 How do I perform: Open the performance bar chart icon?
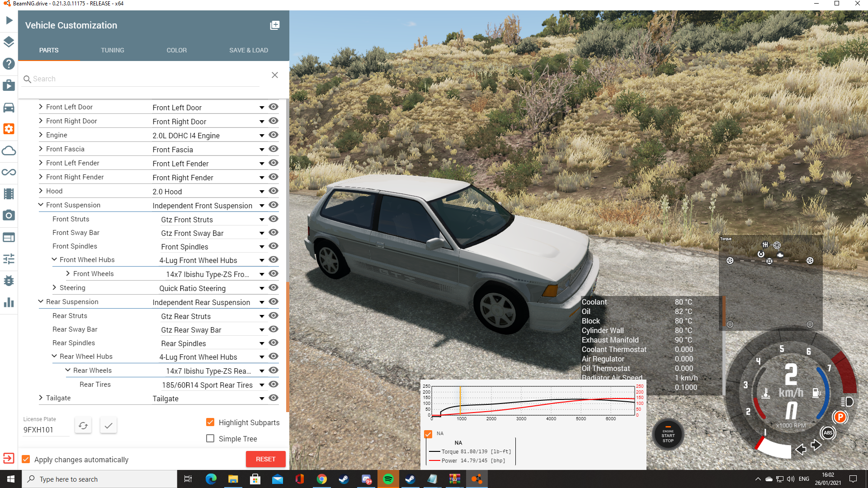pyautogui.click(x=9, y=302)
